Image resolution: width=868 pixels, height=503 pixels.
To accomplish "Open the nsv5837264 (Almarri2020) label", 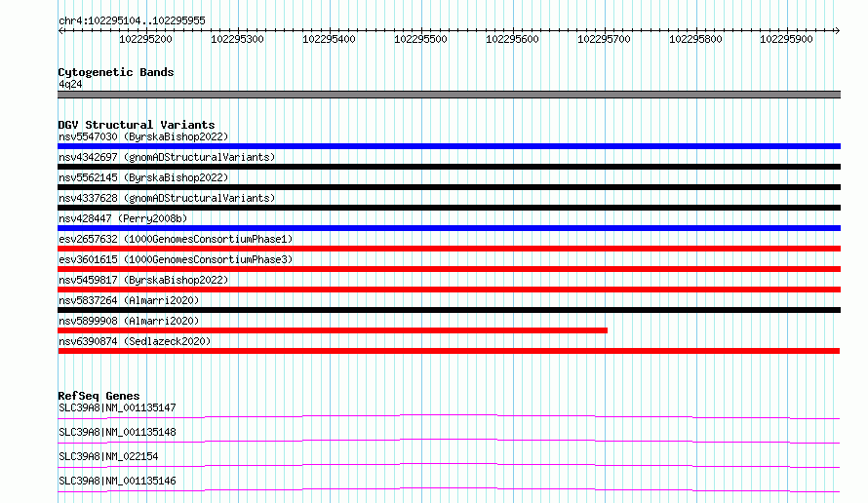I will pyautogui.click(x=129, y=300).
